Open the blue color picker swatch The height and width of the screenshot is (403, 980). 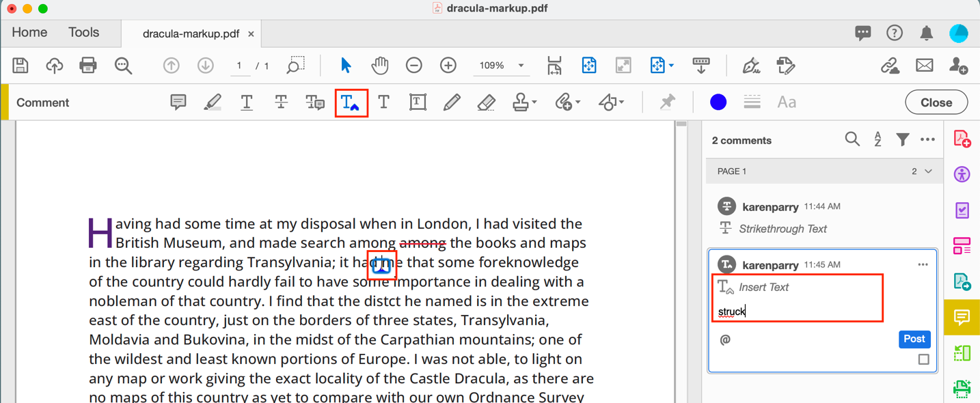[718, 102]
